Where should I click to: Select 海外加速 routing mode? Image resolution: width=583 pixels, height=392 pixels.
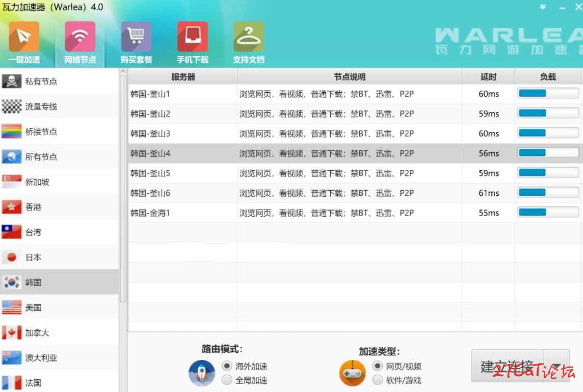[245, 366]
